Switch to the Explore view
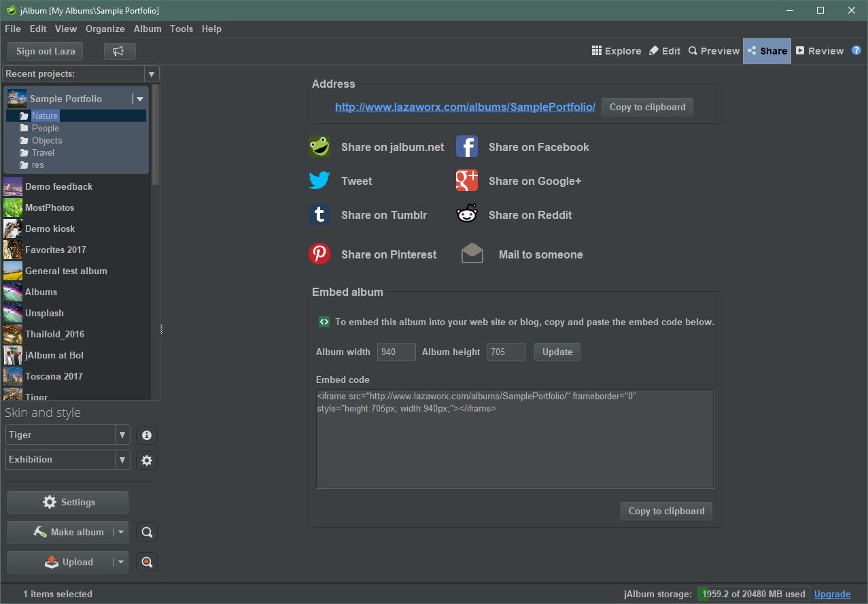 pos(617,51)
